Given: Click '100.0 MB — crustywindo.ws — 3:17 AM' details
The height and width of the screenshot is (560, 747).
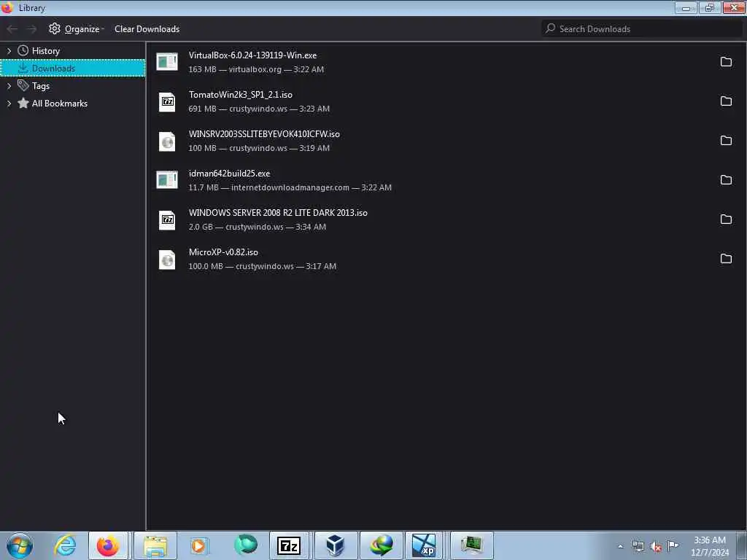Looking at the screenshot, I should pos(262,267).
